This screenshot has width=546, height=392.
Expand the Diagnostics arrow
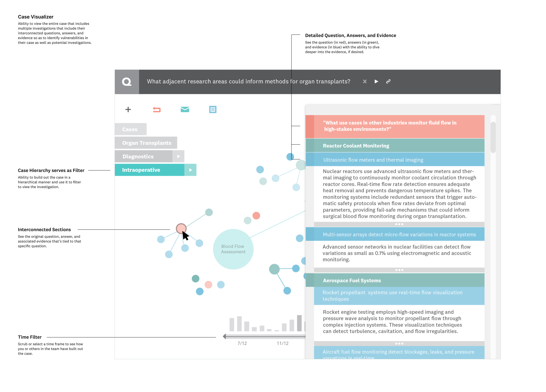pyautogui.click(x=178, y=156)
